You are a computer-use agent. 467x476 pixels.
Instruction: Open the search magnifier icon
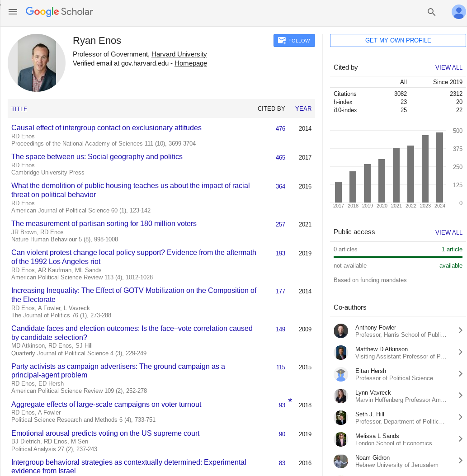(431, 12)
